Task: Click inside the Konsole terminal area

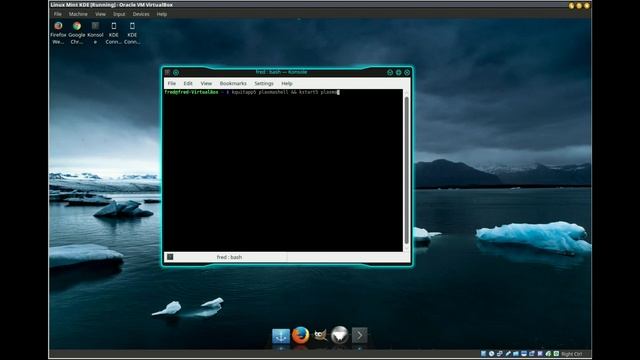Action: 283,171
